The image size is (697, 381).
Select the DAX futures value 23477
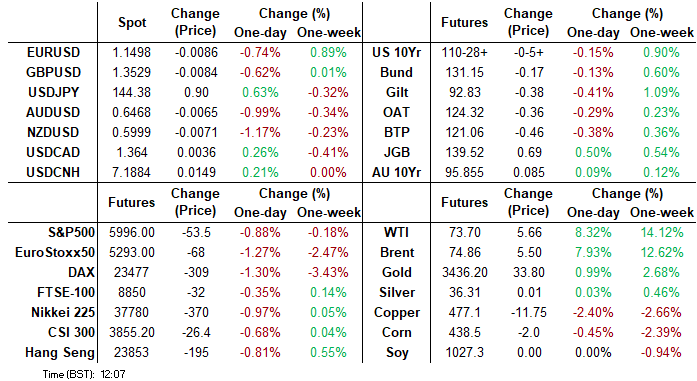tap(132, 273)
